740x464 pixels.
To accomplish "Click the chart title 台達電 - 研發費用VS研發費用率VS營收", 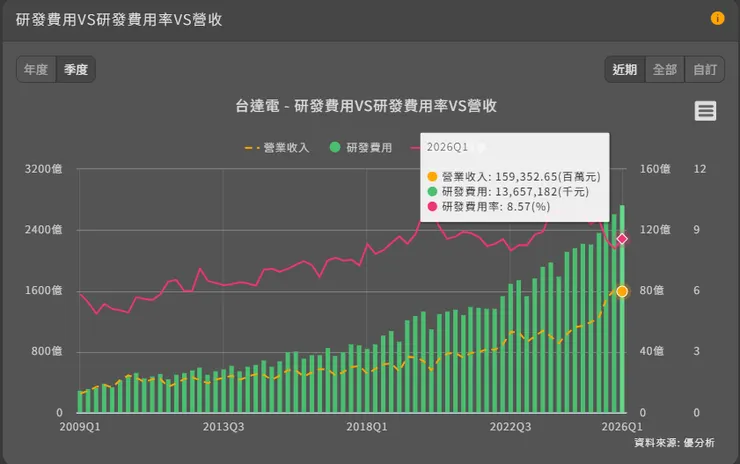I will (366, 106).
